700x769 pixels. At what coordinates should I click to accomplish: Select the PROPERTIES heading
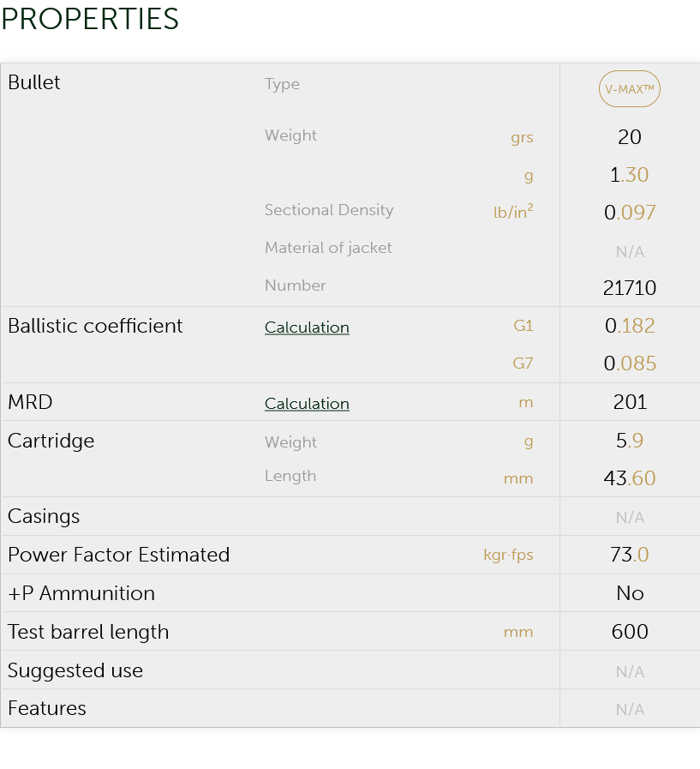pyautogui.click(x=90, y=19)
